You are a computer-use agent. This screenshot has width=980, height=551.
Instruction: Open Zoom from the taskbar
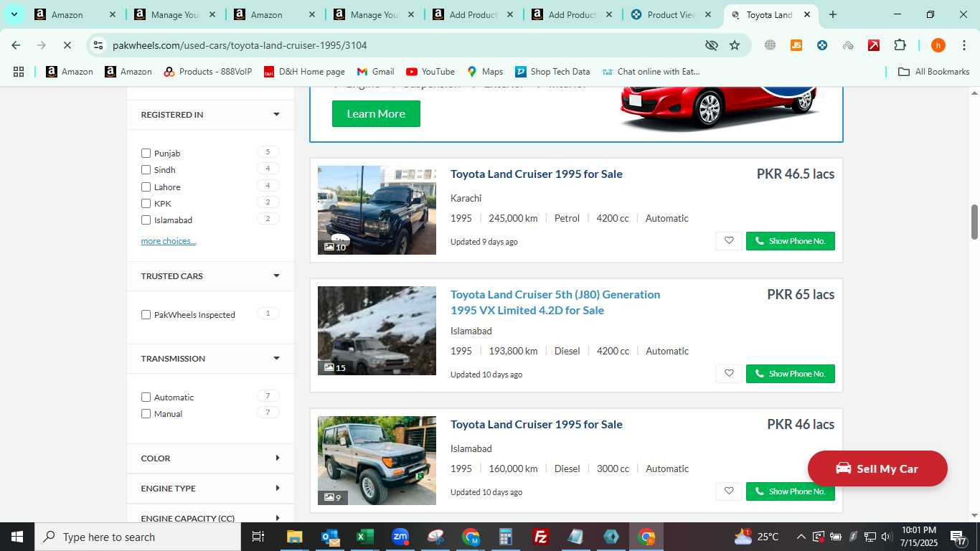(x=400, y=537)
